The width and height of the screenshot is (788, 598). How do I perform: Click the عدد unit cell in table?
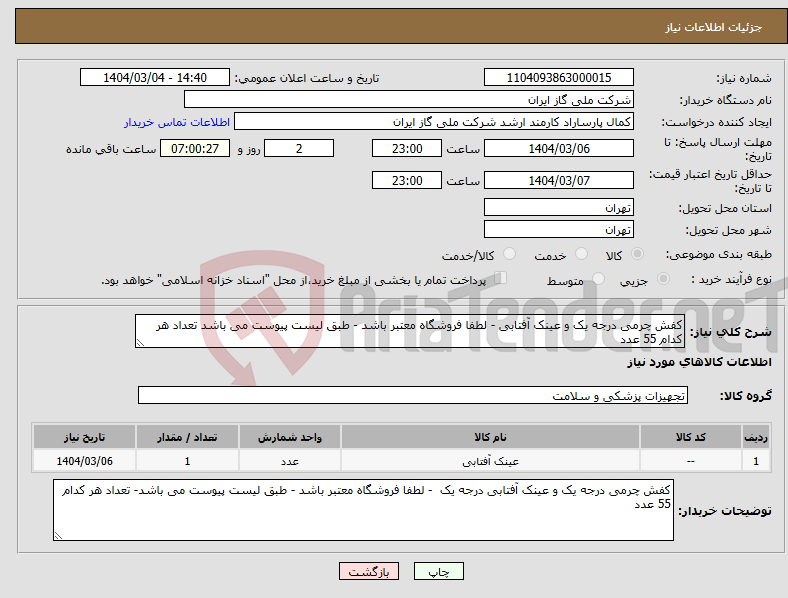[290, 461]
